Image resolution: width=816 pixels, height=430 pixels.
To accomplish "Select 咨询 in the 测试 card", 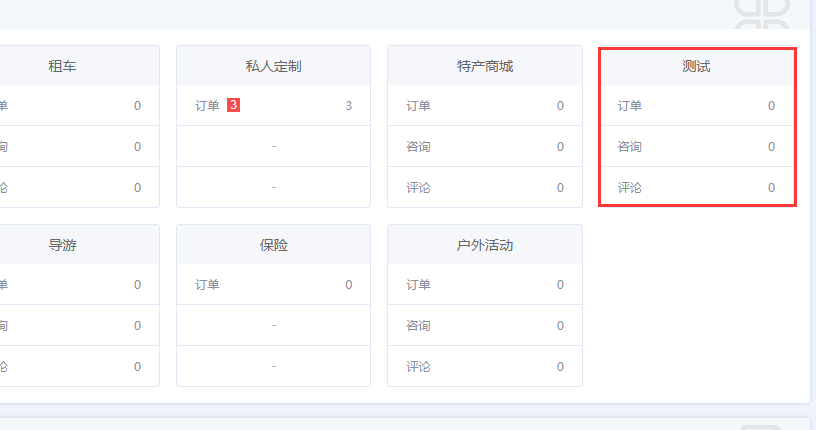I will [629, 147].
